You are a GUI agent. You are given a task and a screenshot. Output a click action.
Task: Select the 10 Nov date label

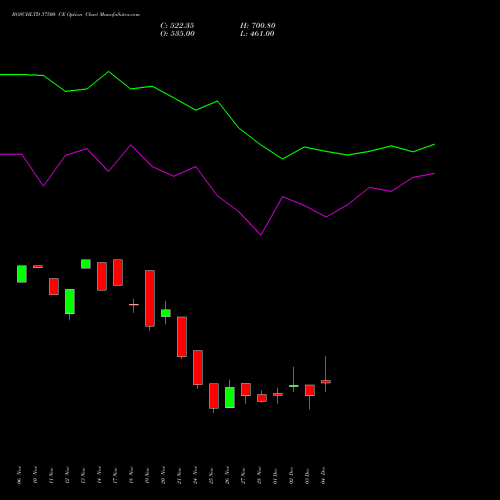coord(35,475)
